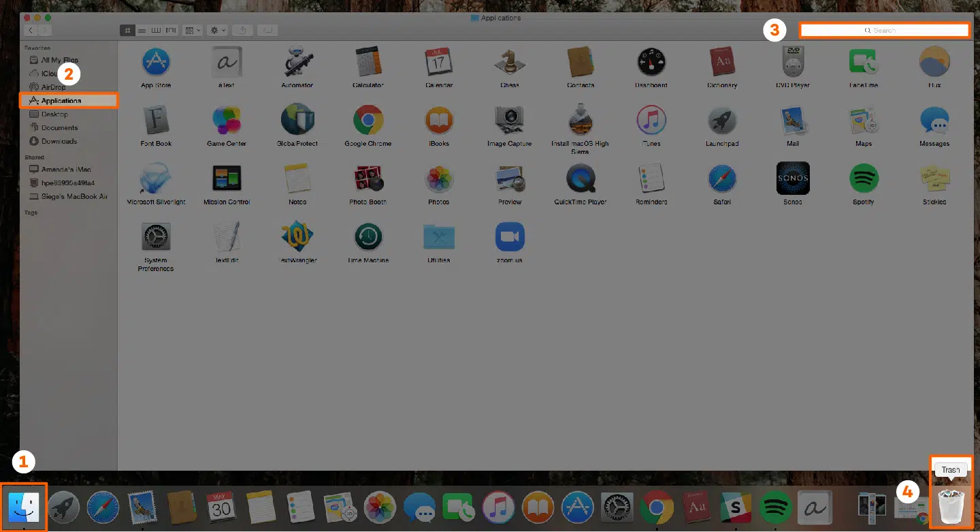
Task: Select the TextWrangler app icon
Action: [x=297, y=237]
